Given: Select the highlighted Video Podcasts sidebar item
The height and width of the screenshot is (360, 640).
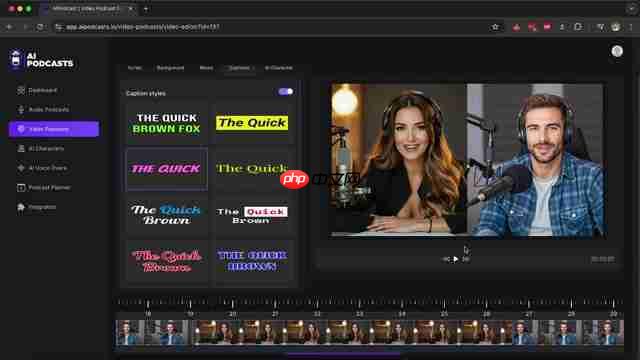Looking at the screenshot, I should (x=54, y=129).
